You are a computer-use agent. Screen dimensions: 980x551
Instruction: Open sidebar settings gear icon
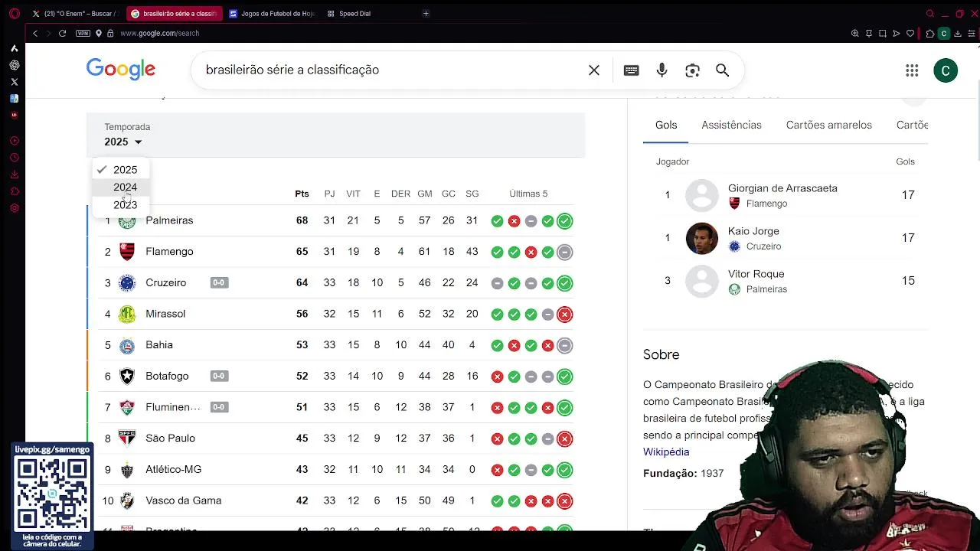(14, 208)
